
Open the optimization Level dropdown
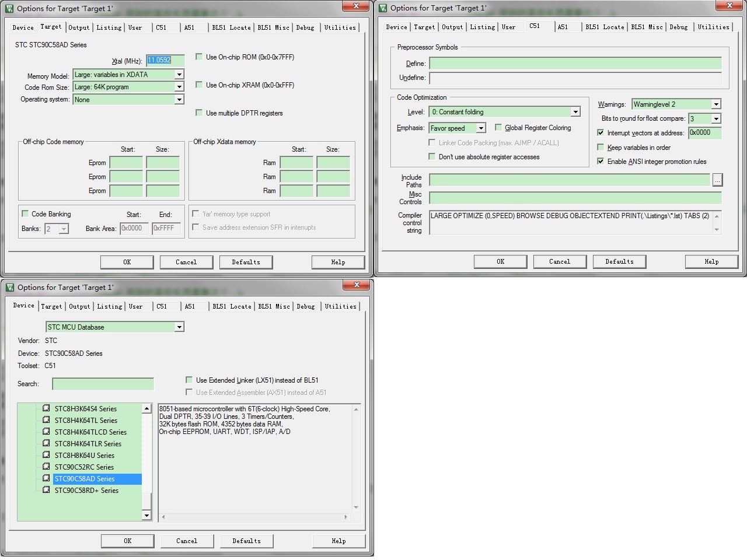(575, 112)
